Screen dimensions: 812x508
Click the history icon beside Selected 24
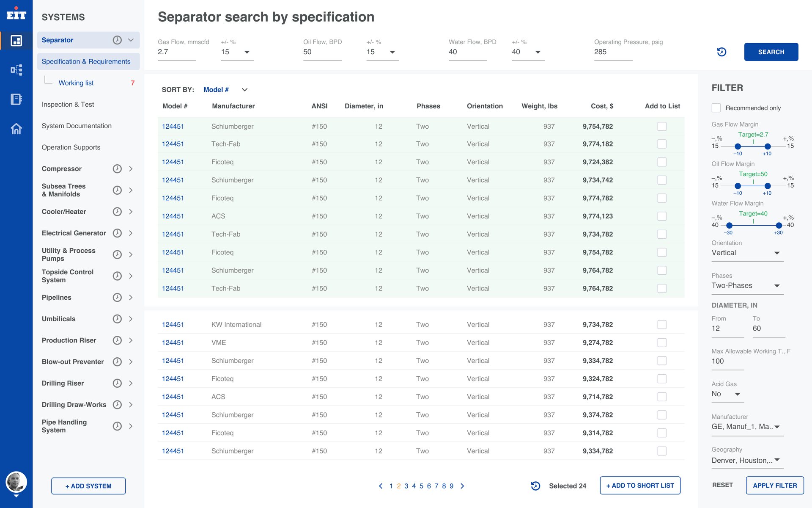tap(535, 486)
